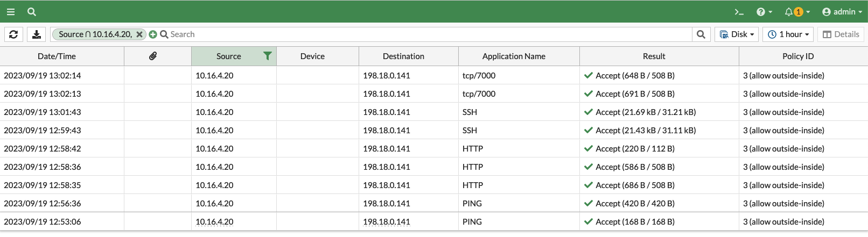This screenshot has width=868, height=237.
Task: Click the magnifier icon in green header
Action: pyautogui.click(x=32, y=11)
